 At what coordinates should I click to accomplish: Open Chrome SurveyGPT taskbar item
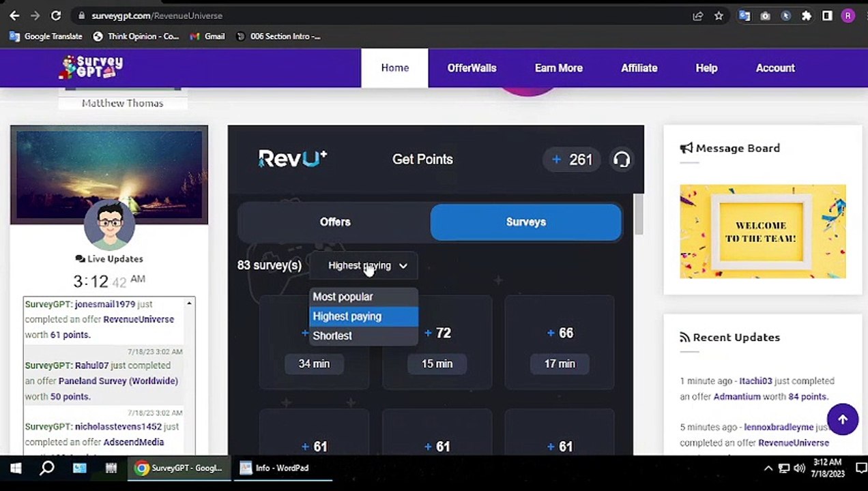(x=179, y=468)
